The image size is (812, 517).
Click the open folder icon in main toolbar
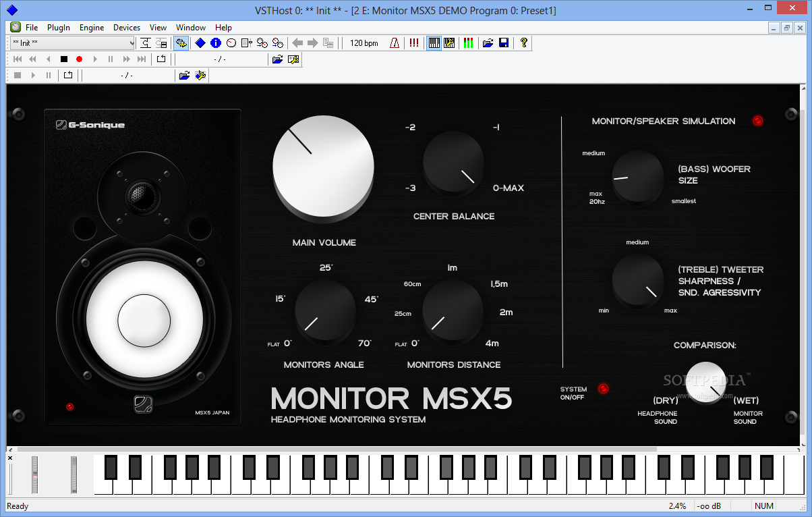point(488,43)
